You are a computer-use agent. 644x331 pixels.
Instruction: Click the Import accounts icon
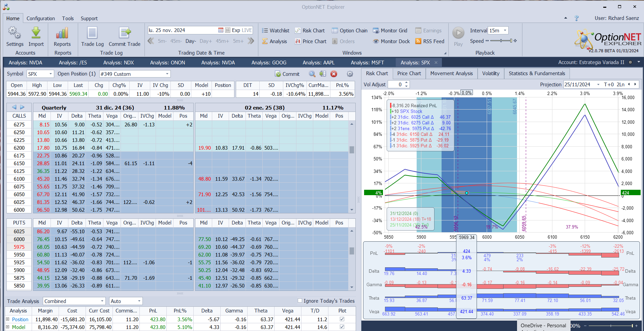coord(36,33)
